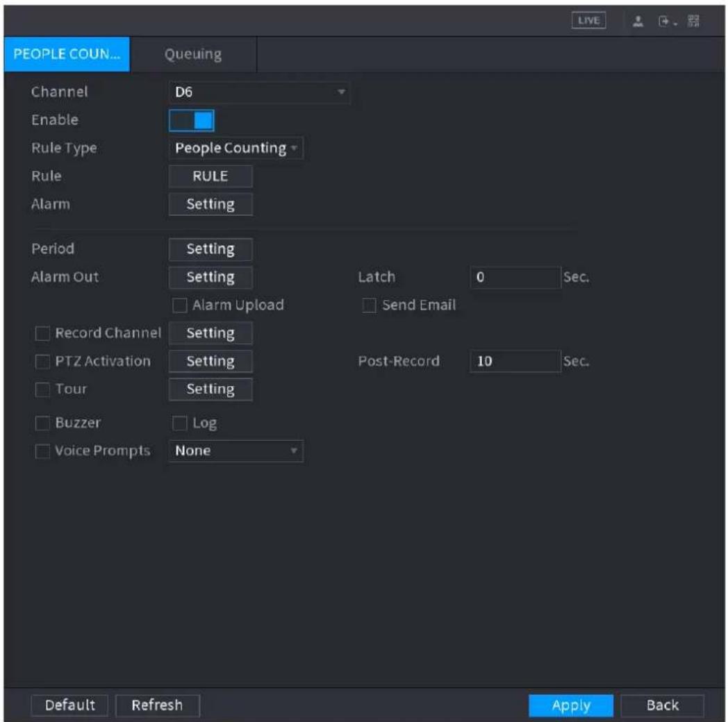Toggle the Enable switch
728x722 pixels.
(191, 121)
